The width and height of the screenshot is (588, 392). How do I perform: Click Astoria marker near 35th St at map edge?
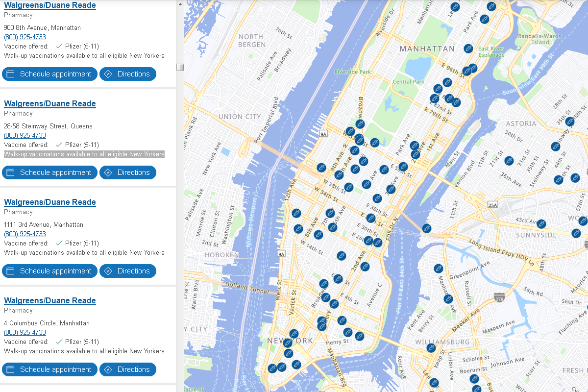point(569,121)
